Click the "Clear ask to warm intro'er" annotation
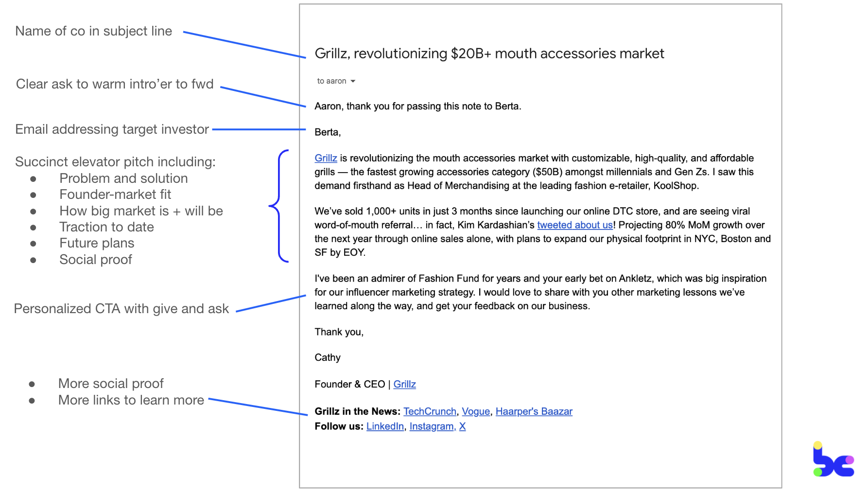868x494 pixels. point(115,84)
